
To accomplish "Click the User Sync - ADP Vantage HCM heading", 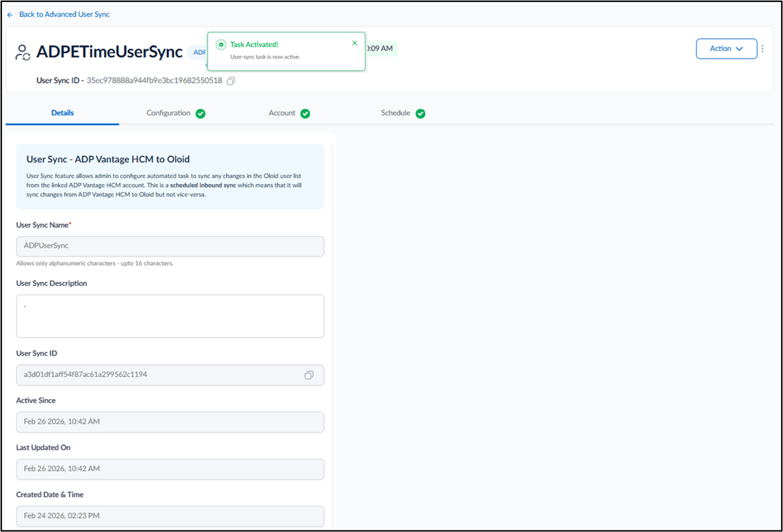I will (x=108, y=159).
